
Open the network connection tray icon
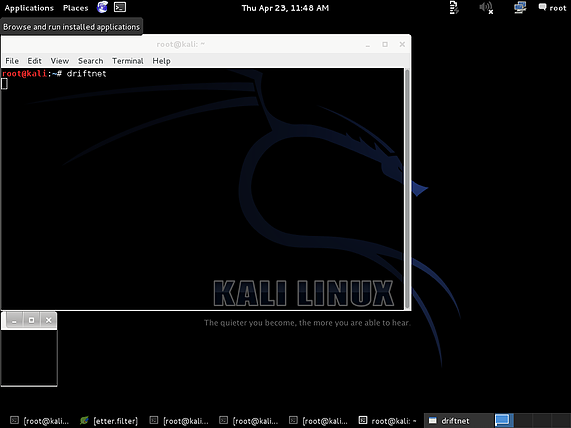click(520, 7)
